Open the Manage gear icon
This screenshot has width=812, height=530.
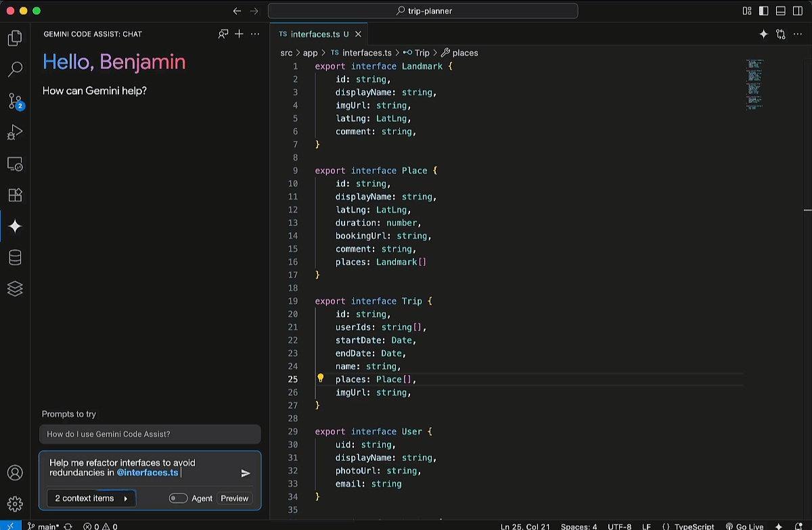(15, 504)
